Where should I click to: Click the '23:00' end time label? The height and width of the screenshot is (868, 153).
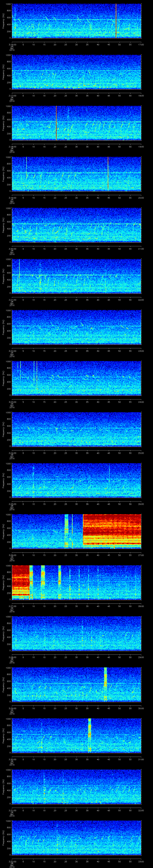(x=141, y=351)
